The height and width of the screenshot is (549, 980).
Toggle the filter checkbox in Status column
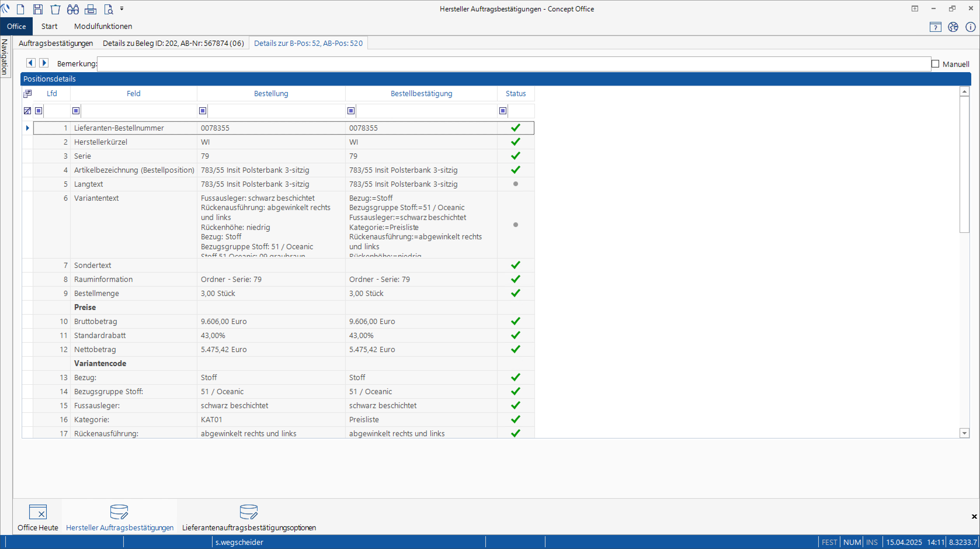[502, 110]
